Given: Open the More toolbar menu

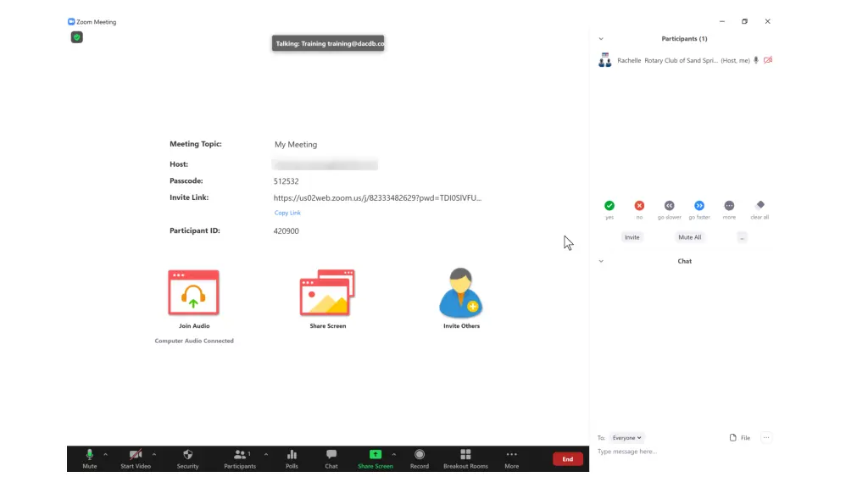Looking at the screenshot, I should (x=511, y=458).
